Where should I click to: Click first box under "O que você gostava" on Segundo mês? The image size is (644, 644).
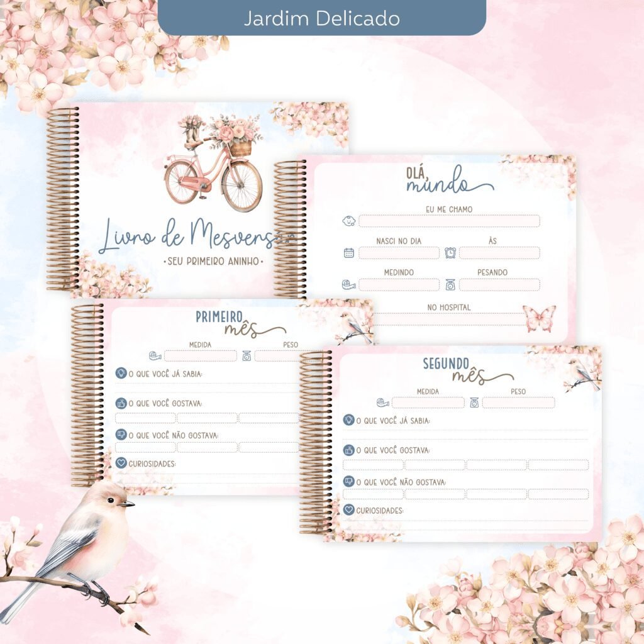click(373, 465)
